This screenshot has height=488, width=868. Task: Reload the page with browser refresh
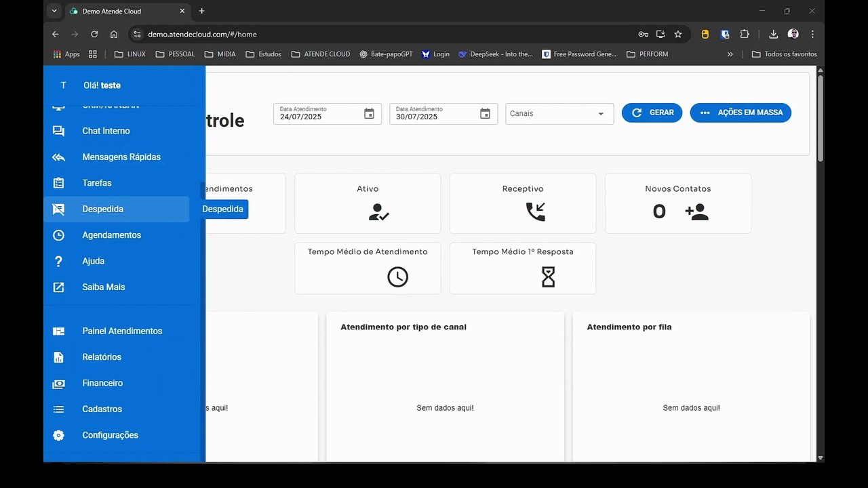(94, 34)
